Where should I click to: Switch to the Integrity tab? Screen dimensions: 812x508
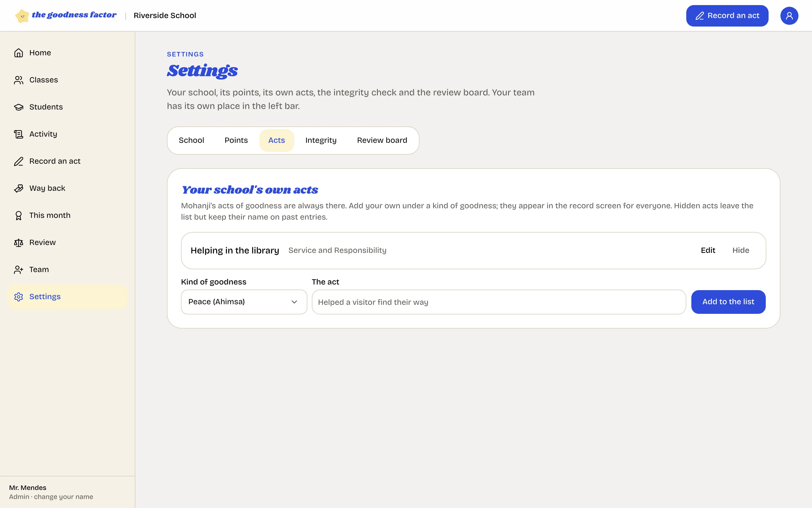point(321,141)
